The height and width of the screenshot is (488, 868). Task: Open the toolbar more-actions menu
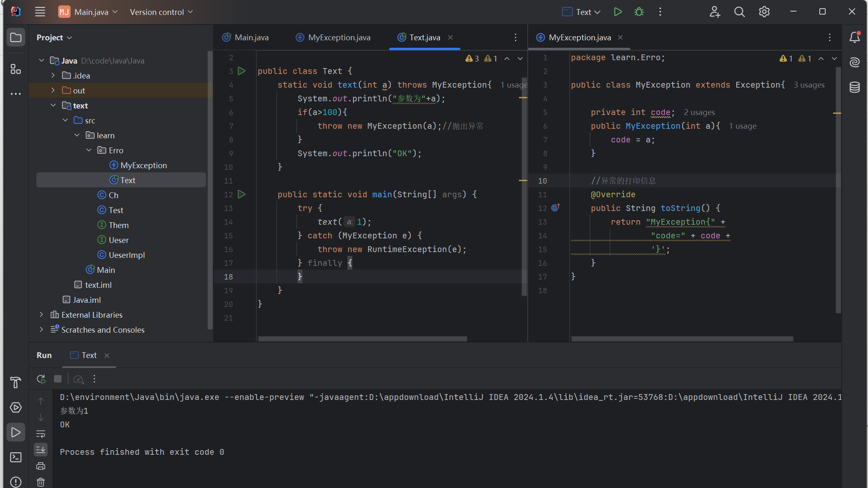[660, 12]
